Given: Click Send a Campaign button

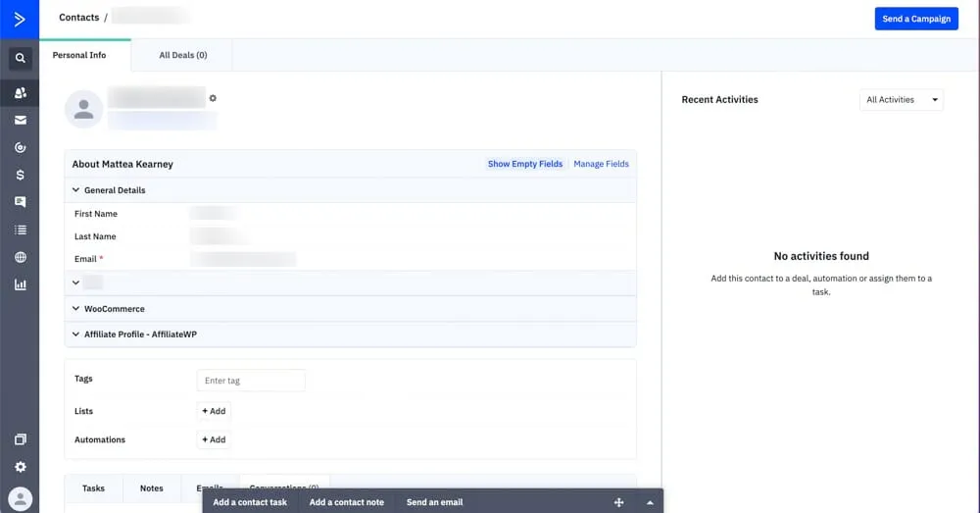Looking at the screenshot, I should coord(915,19).
